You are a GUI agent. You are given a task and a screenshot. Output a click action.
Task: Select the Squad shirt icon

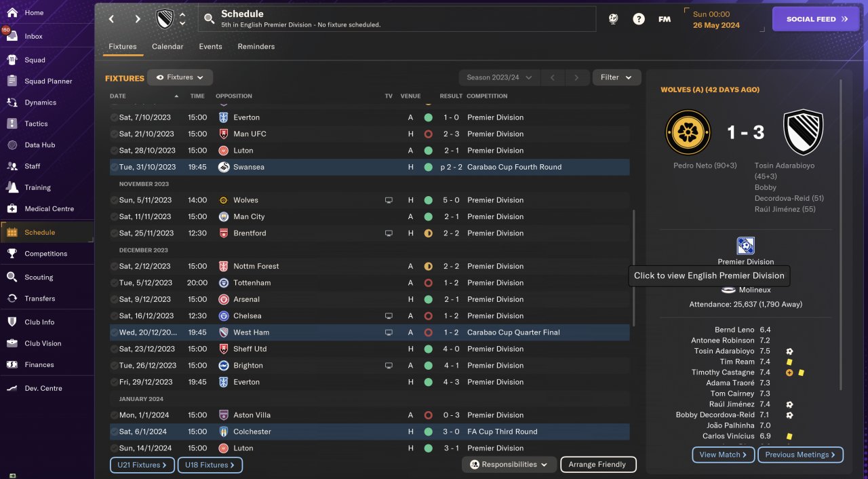point(12,60)
